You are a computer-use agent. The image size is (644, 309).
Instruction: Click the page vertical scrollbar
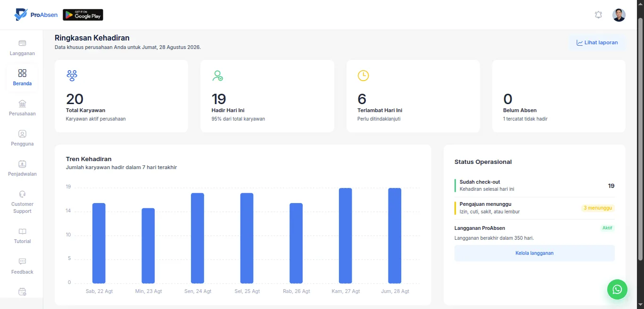click(640, 138)
